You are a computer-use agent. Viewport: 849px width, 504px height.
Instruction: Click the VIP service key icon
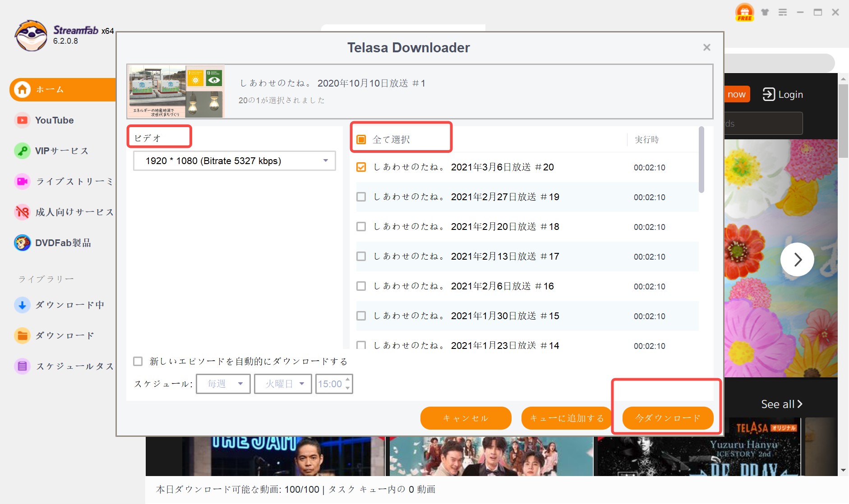point(22,151)
